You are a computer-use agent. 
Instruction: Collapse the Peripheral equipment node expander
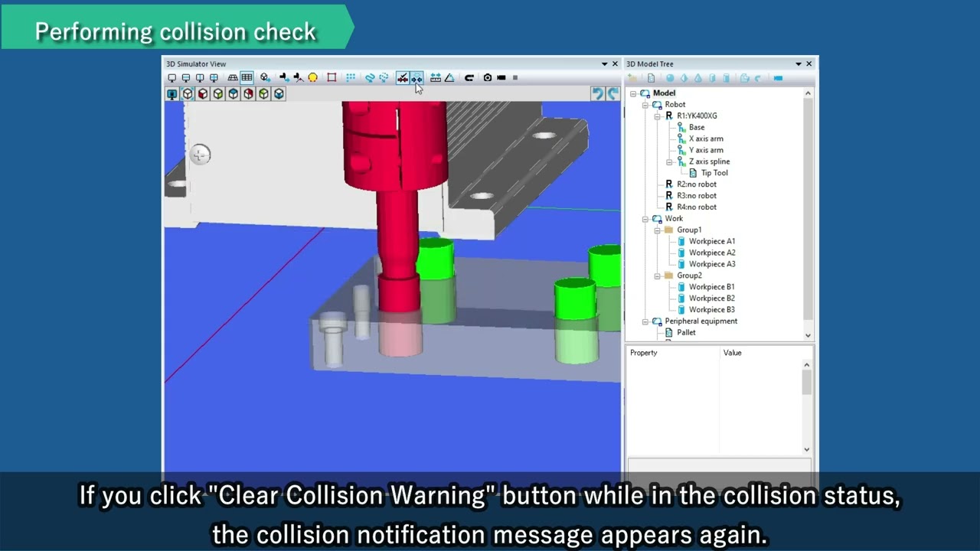tap(645, 321)
